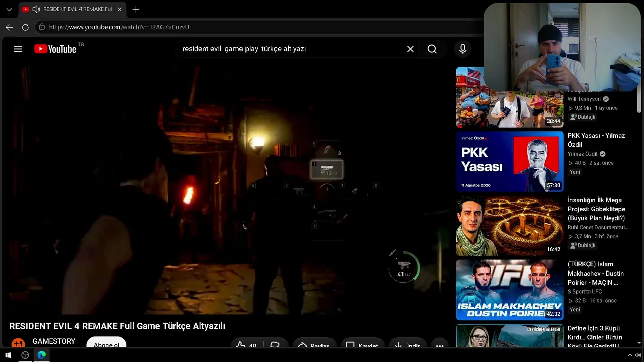Show hidden system tray icons
The width and height of the screenshot is (644, 362).
[630, 355]
